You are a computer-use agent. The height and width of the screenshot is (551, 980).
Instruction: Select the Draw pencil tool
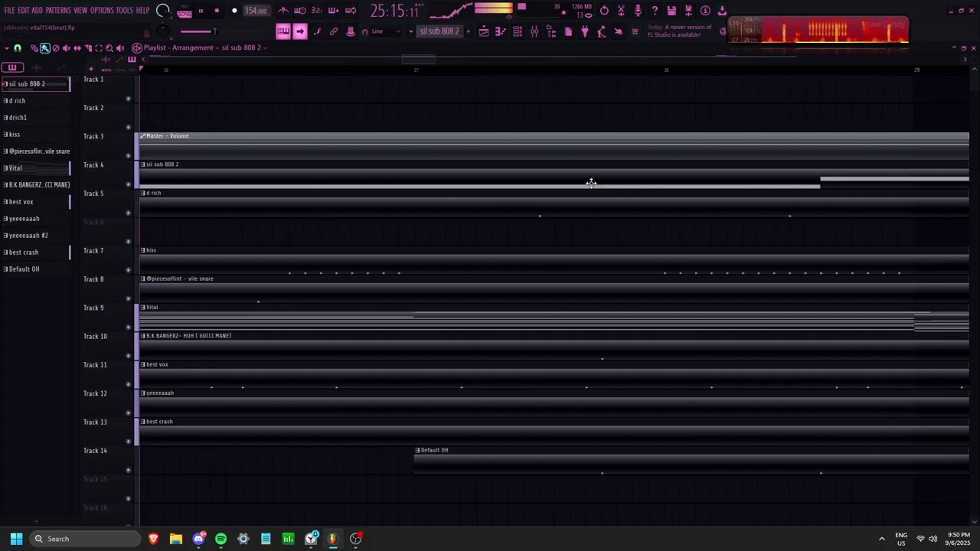click(x=34, y=48)
